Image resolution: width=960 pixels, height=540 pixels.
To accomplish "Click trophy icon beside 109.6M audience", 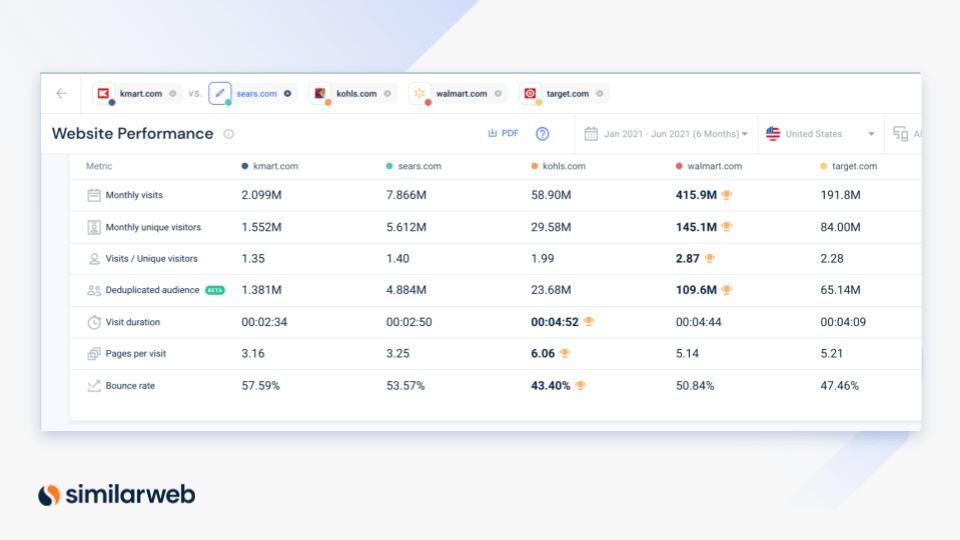I will coord(727,290).
